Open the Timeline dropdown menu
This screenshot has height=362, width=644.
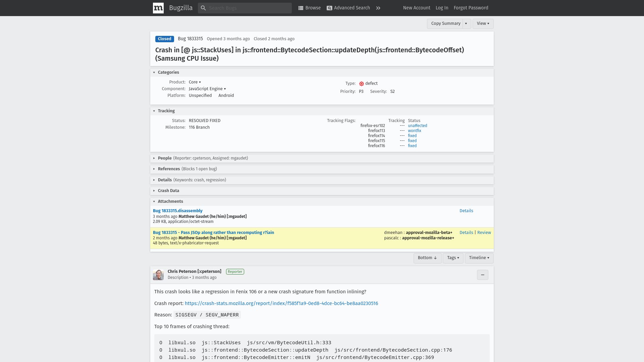click(x=479, y=258)
